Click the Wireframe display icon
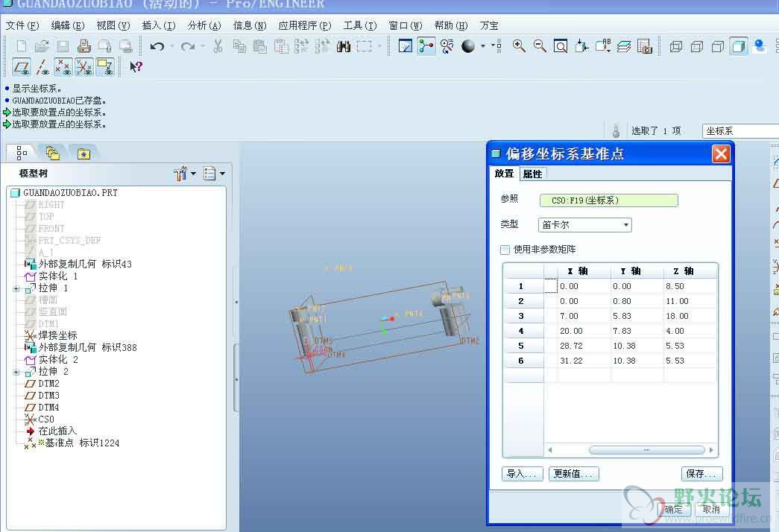The width and height of the screenshot is (779, 532). [675, 46]
